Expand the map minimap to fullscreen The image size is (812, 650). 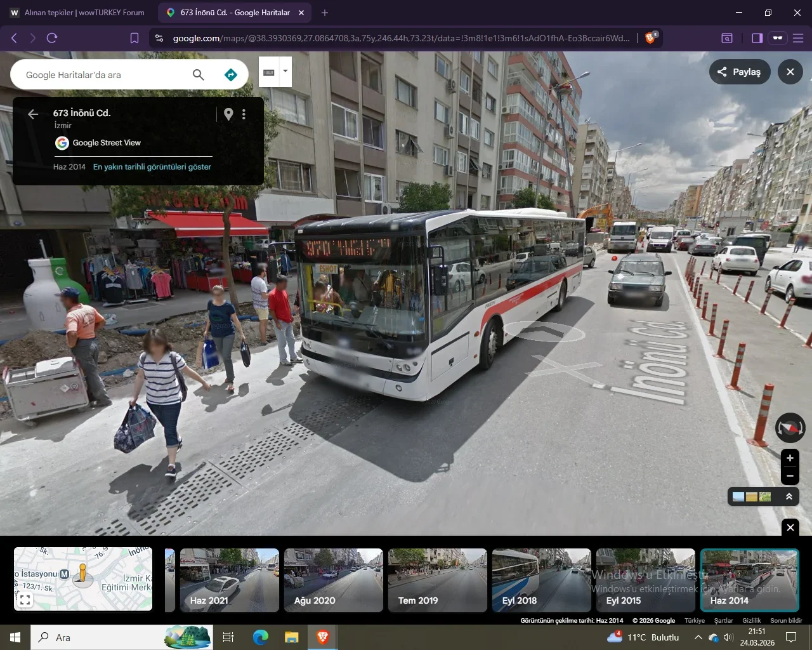pyautogui.click(x=25, y=599)
